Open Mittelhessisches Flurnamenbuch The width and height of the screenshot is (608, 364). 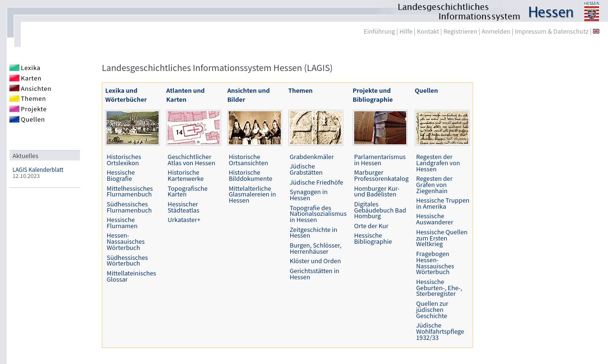click(x=130, y=191)
